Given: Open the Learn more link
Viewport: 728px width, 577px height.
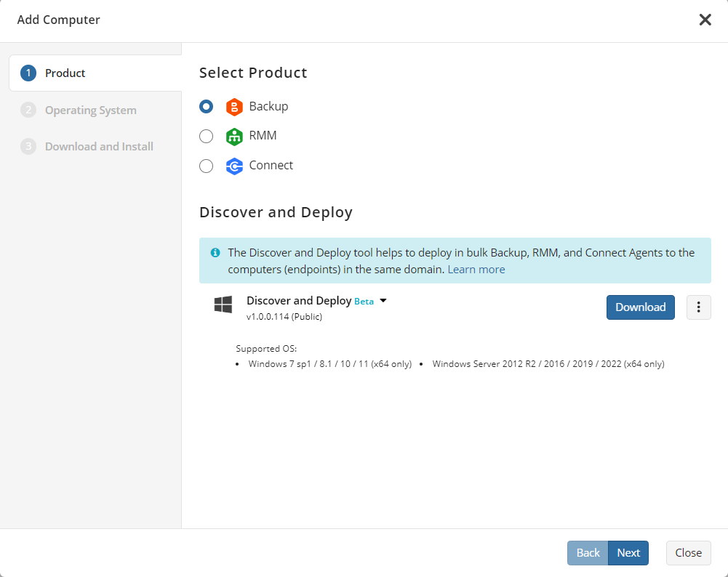Looking at the screenshot, I should 476,270.
